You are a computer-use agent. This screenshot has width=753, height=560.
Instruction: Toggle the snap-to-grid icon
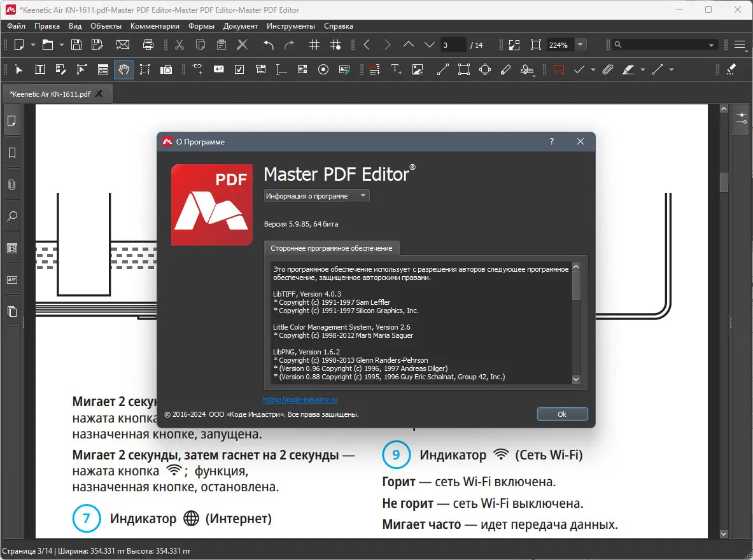tap(335, 45)
